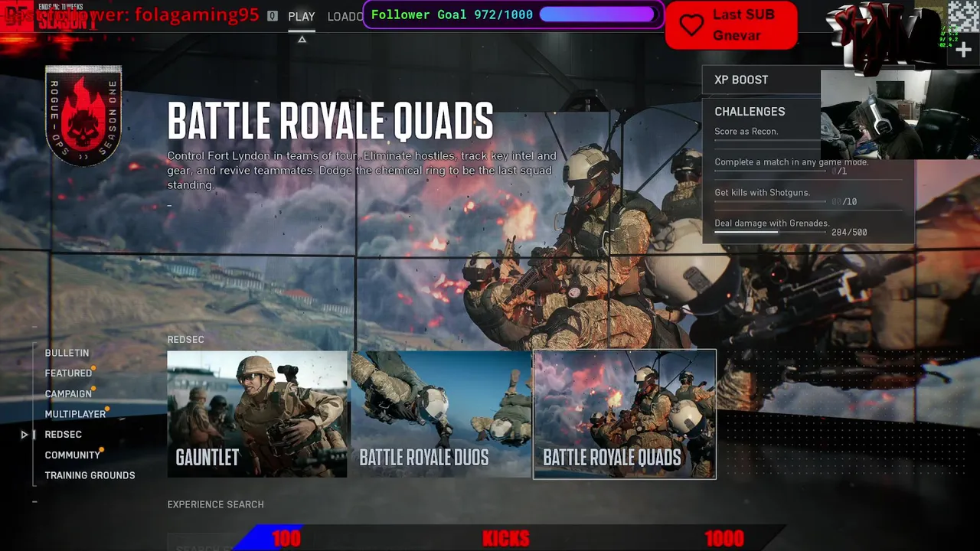
Task: Click the Grenades damage progress bar
Action: point(770,232)
